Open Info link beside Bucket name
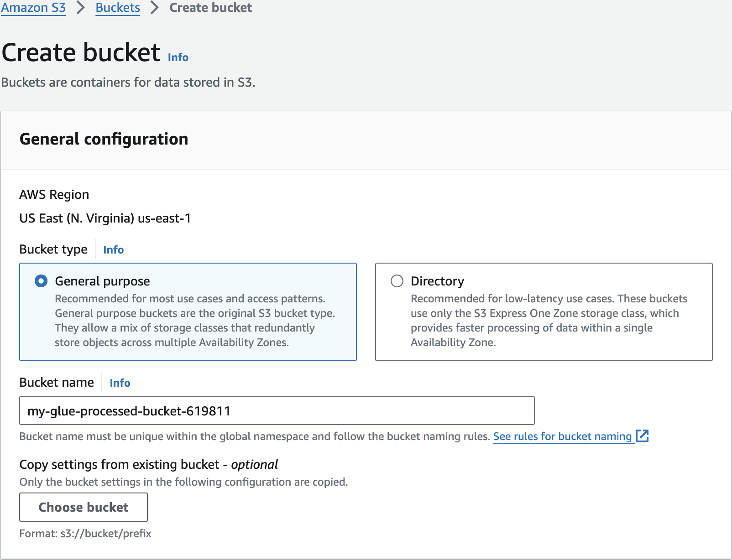The image size is (732, 560). (x=120, y=383)
